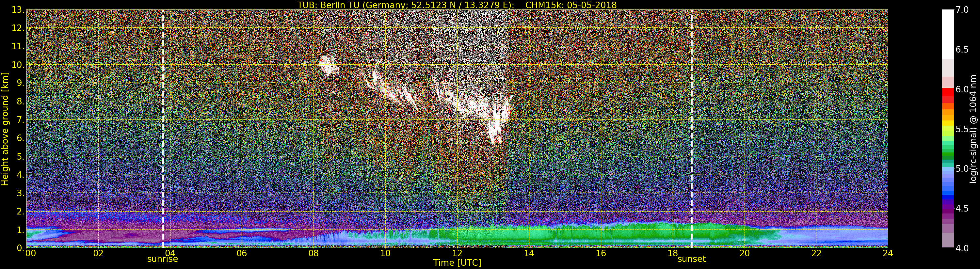The height and width of the screenshot is (269, 980).
Task: Click the time tick label '12'
Action: click(x=457, y=253)
